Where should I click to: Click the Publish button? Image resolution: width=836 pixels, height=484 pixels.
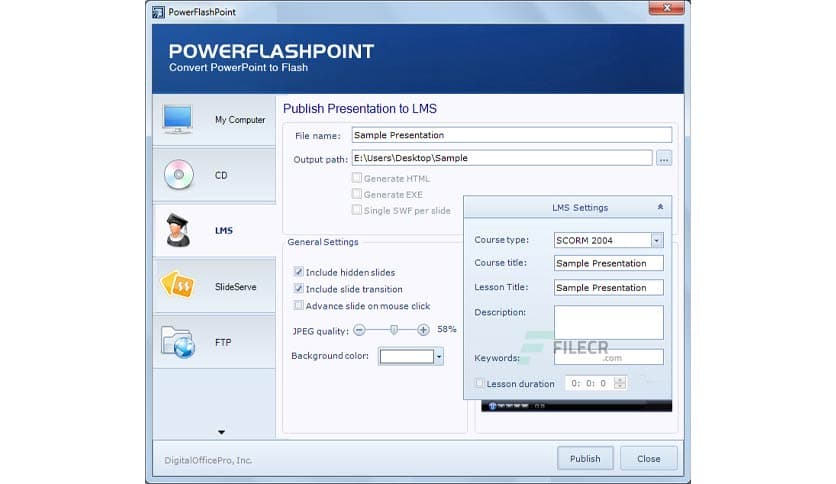tap(585, 458)
